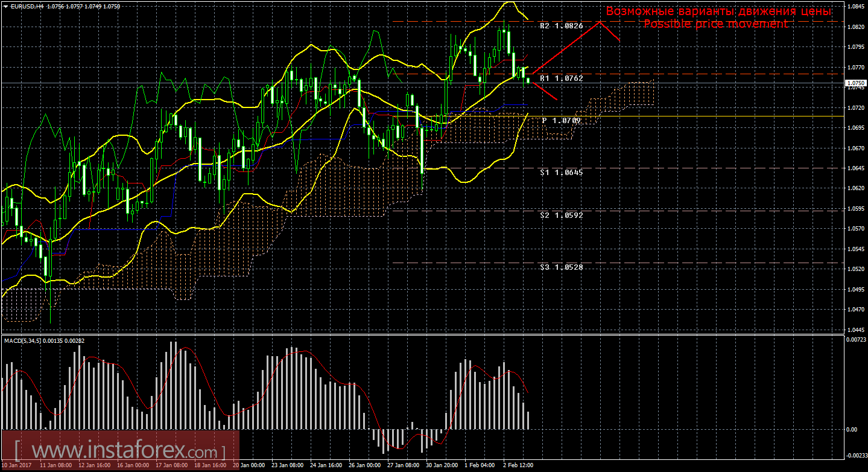Click the 11 Jan 08:00 time label
Screen dimensions: 868x472
click(x=56, y=466)
